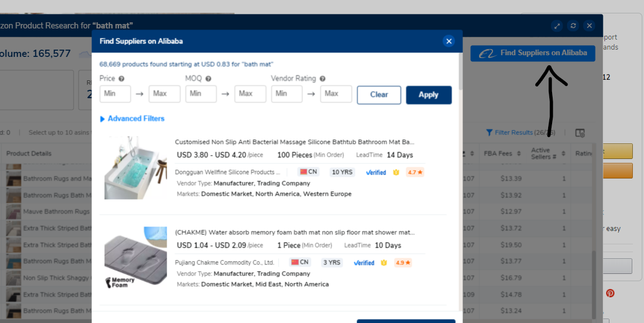
Task: Focus the Vendor Rating Max input field
Action: (336, 94)
